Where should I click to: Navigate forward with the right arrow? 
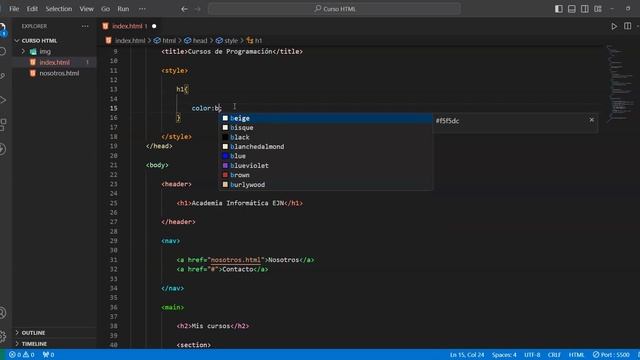click(198, 9)
